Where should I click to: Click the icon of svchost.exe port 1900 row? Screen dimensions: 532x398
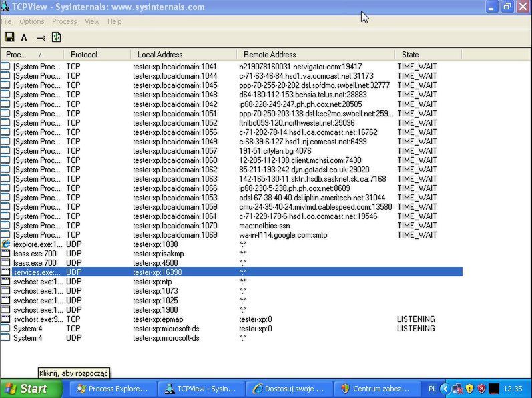coord(5,309)
